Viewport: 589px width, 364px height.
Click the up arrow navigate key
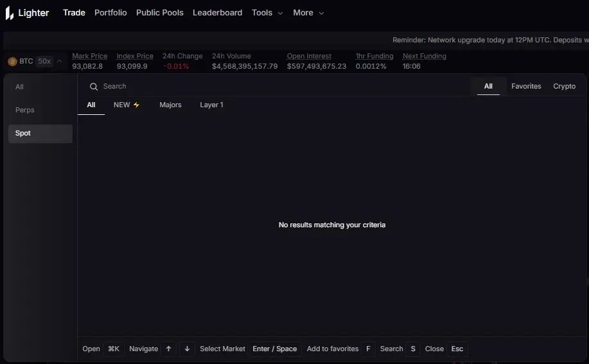169,349
